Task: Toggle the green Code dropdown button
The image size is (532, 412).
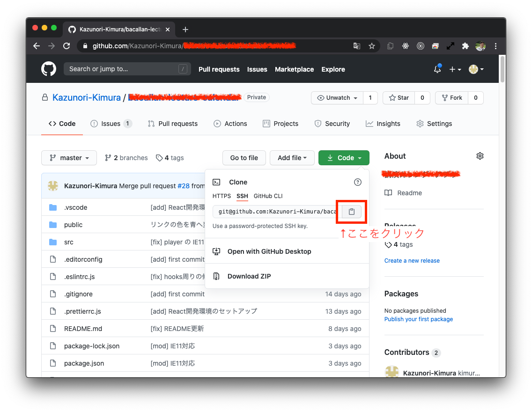Action: (344, 158)
